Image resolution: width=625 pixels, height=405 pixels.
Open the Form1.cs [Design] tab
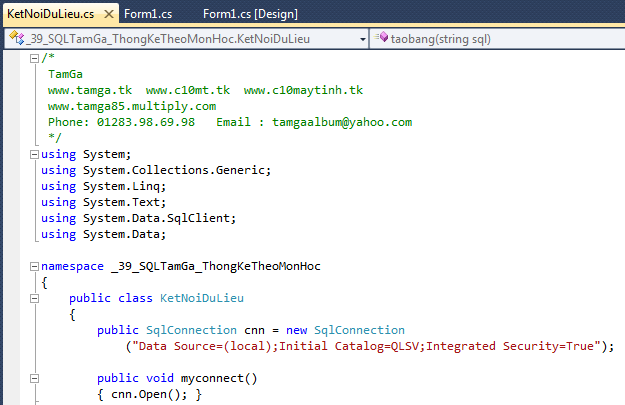tap(250, 14)
